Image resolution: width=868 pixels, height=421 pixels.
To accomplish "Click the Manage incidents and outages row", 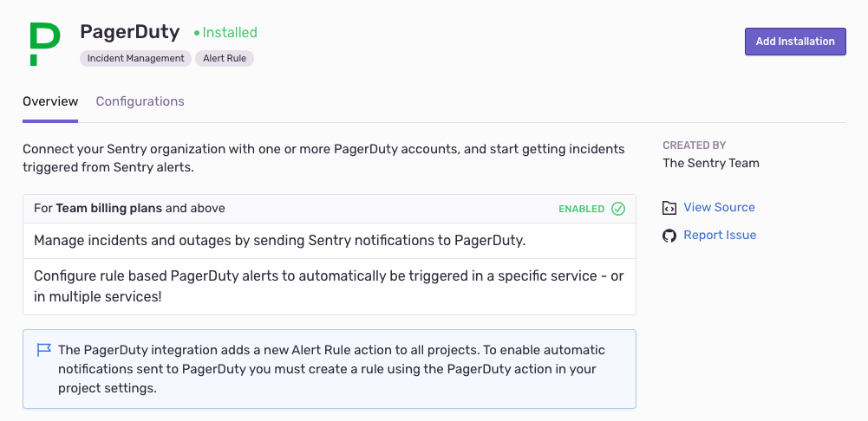I will 279,240.
